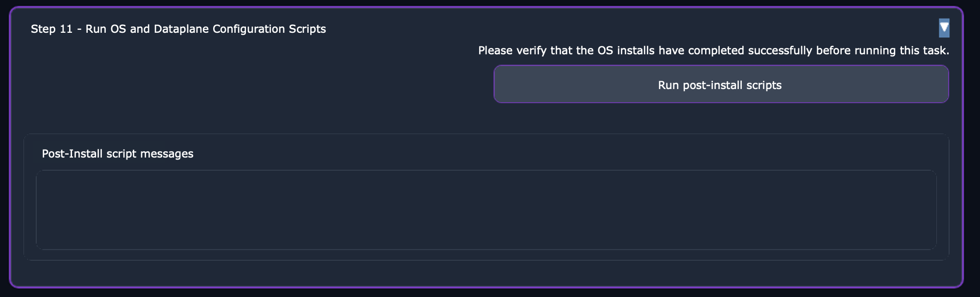Screen dimensions: 980x297
Task: Toggle the white triangle icon at top right
Action: pyautogui.click(x=944, y=28)
